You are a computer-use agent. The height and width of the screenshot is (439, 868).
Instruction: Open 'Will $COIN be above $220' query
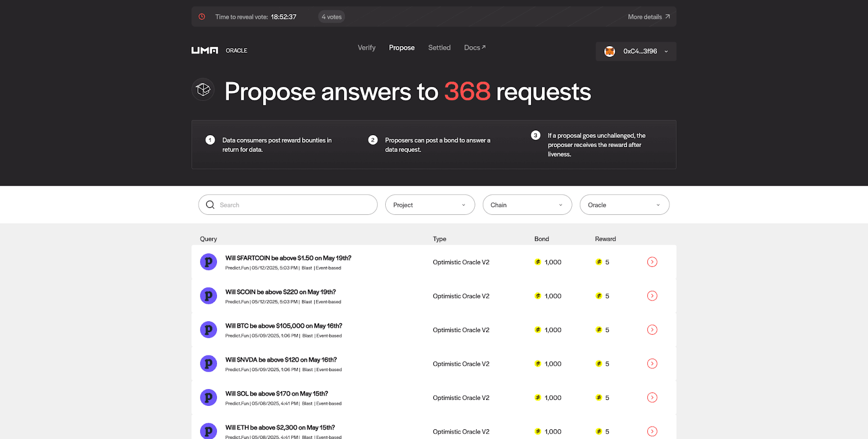280,292
